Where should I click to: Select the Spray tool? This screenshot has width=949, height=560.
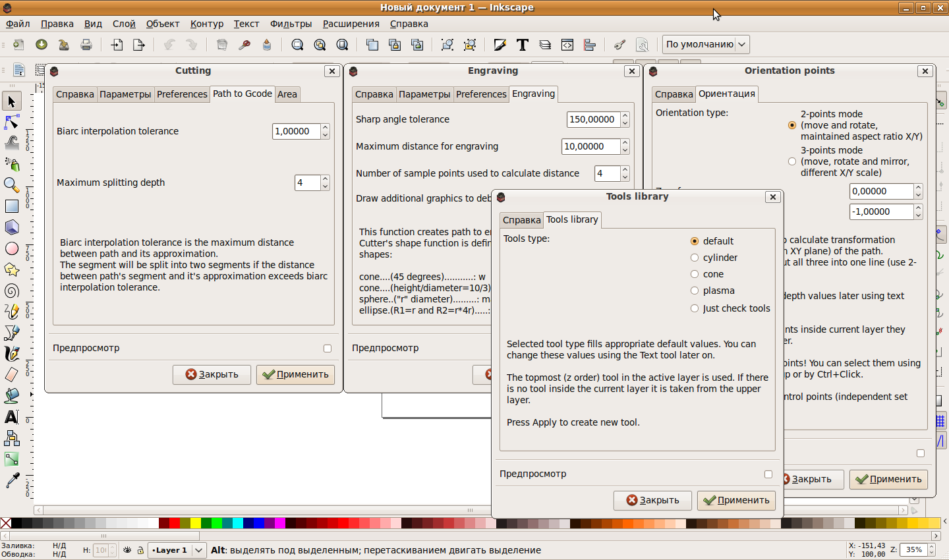[x=12, y=163]
